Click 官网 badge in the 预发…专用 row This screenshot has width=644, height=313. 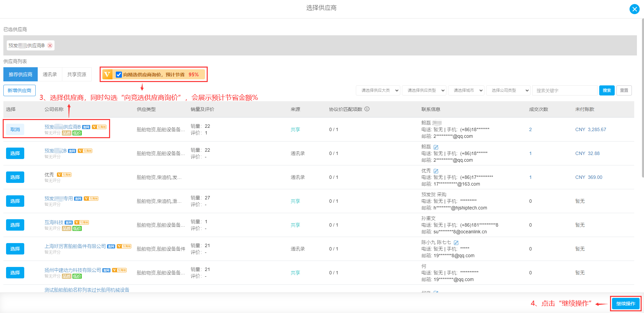(x=78, y=199)
